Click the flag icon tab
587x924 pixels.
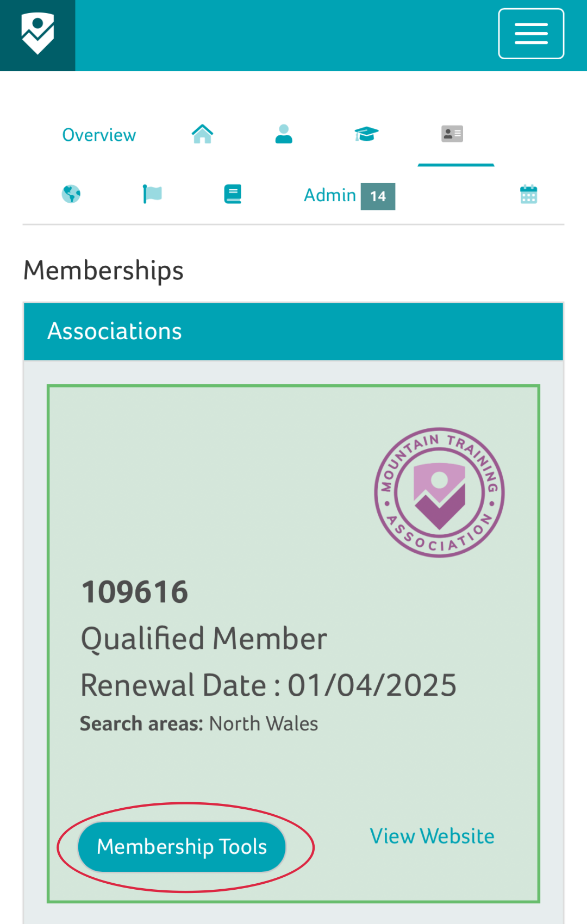pyautogui.click(x=152, y=194)
